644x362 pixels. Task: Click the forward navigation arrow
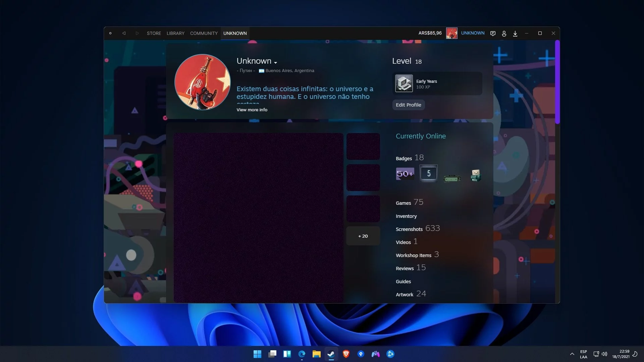[x=137, y=33]
